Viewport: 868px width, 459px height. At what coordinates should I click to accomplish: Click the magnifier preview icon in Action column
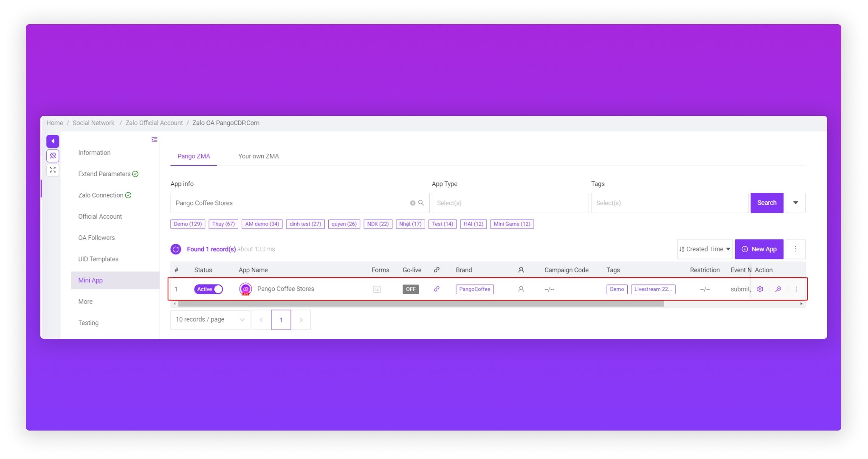(778, 289)
